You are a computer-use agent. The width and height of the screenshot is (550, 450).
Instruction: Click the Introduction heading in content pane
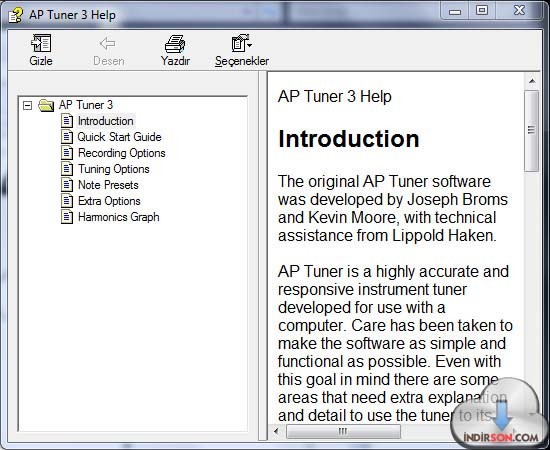(x=349, y=139)
